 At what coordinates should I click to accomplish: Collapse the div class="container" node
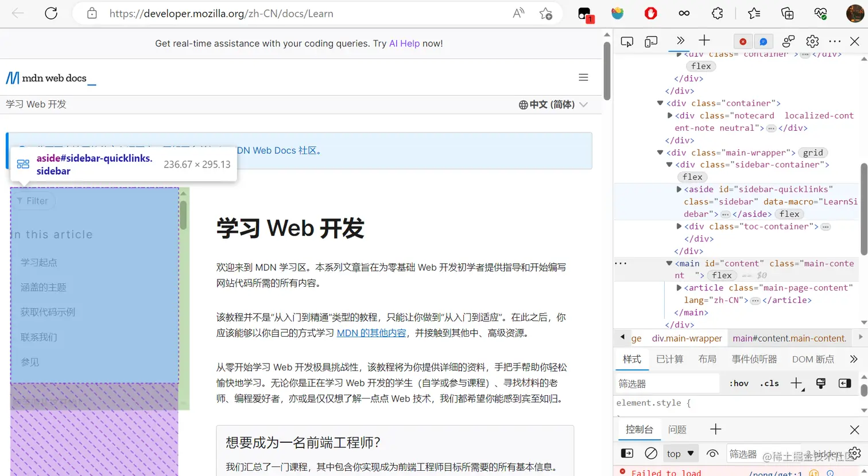point(660,103)
